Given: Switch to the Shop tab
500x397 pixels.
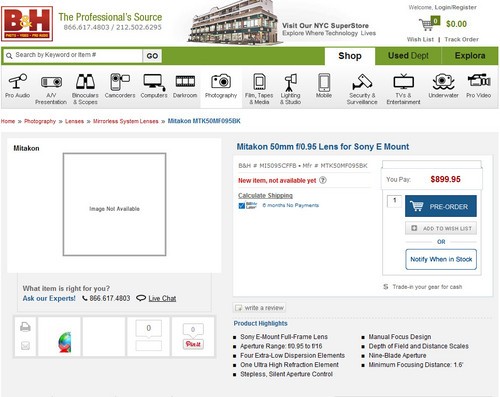Looking at the screenshot, I should tap(350, 56).
